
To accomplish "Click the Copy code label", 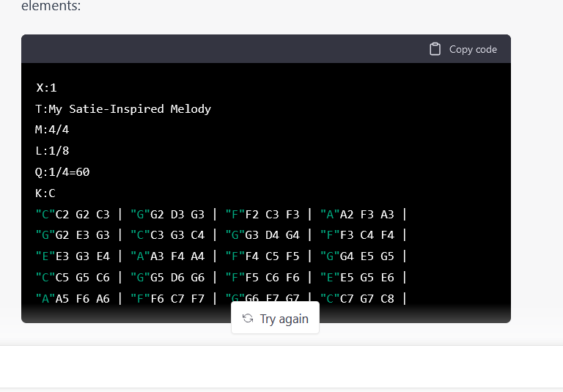I will pyautogui.click(x=473, y=49).
